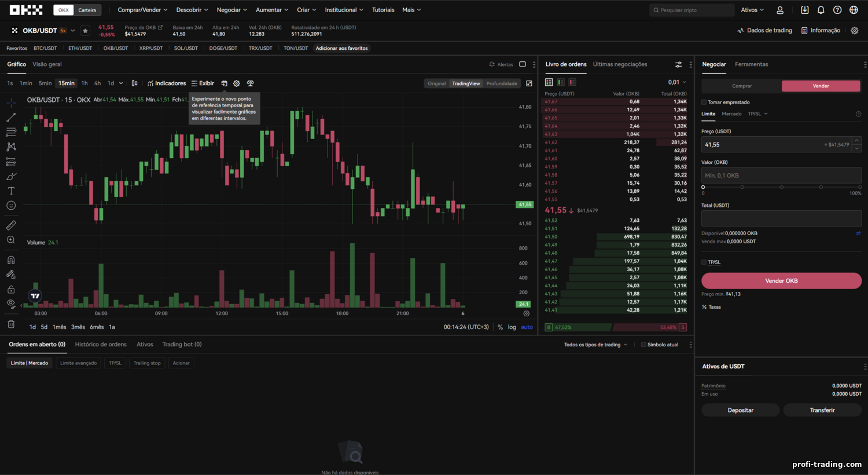Expand chart to fullscreen
This screenshot has height=475, width=868.
(x=529, y=83)
